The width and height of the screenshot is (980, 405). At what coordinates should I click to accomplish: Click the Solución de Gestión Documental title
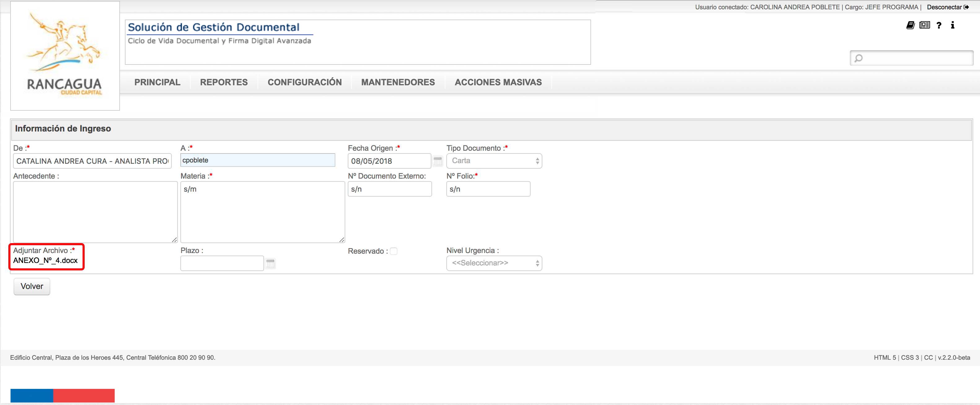click(x=214, y=27)
